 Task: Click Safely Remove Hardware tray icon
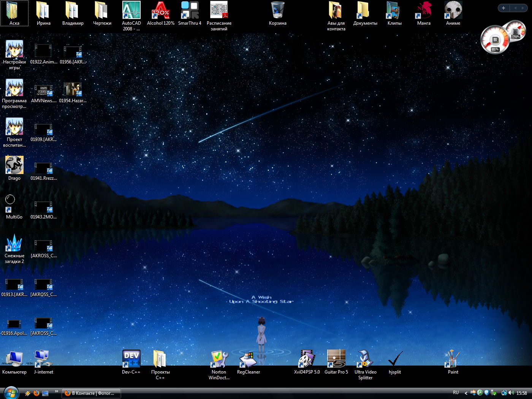click(494, 393)
